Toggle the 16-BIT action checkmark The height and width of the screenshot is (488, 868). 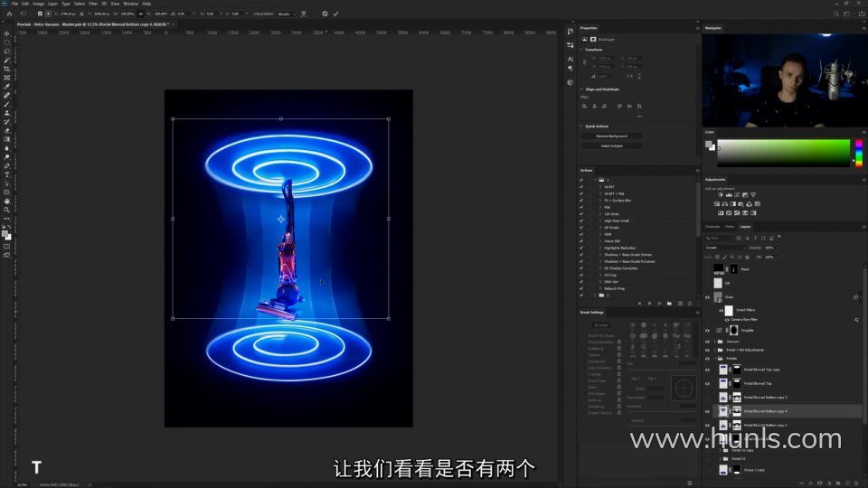pos(581,187)
